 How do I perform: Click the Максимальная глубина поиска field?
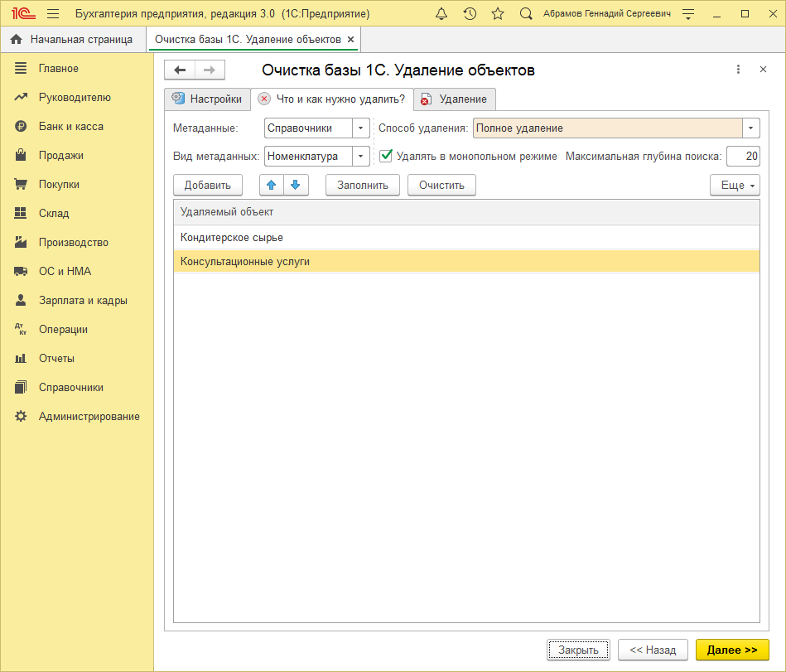(743, 156)
